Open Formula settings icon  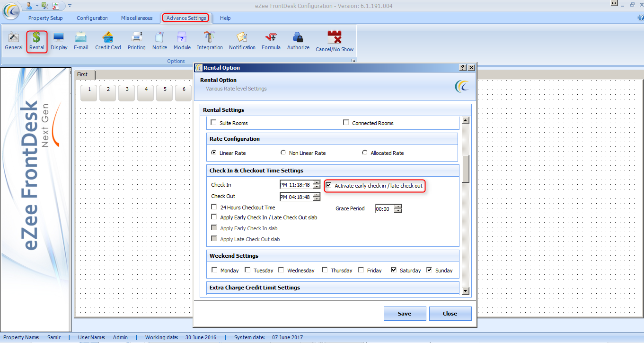(271, 41)
